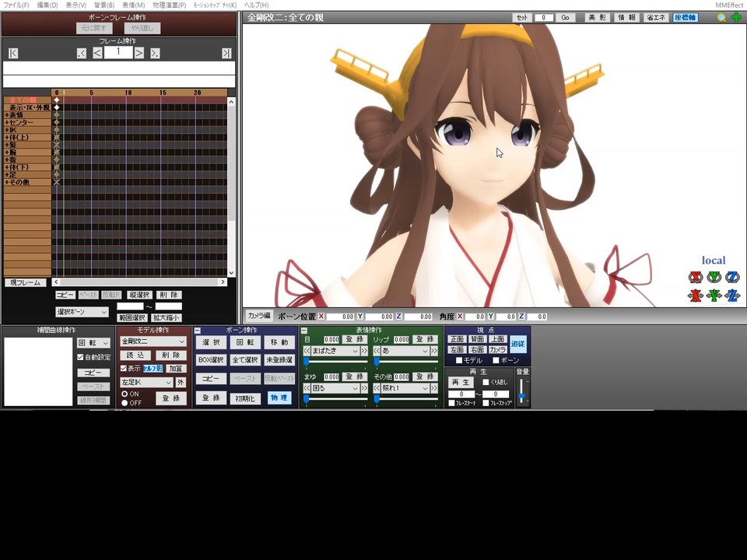Open the 回転 interpolation type dropdown

[93, 343]
